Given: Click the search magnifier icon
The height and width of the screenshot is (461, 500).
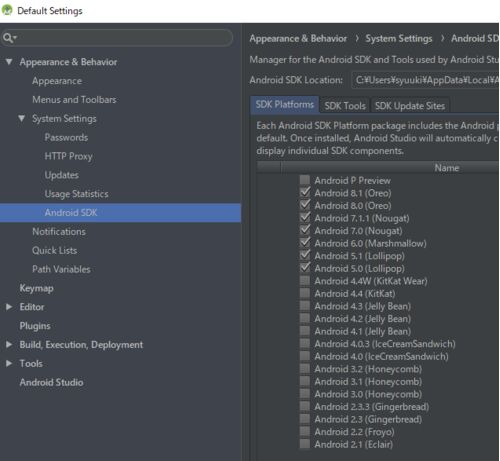Looking at the screenshot, I should (x=9, y=38).
